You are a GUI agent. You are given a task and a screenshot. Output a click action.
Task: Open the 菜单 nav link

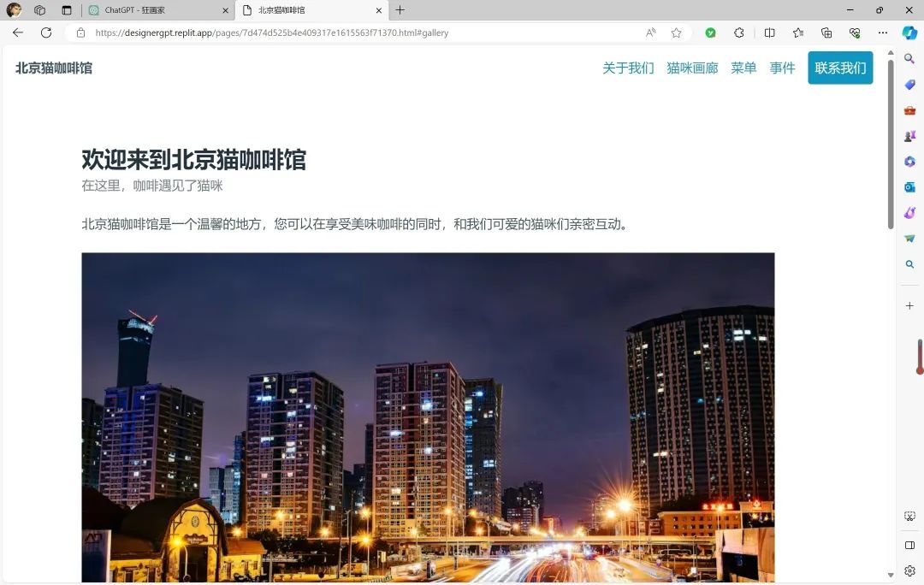(743, 68)
